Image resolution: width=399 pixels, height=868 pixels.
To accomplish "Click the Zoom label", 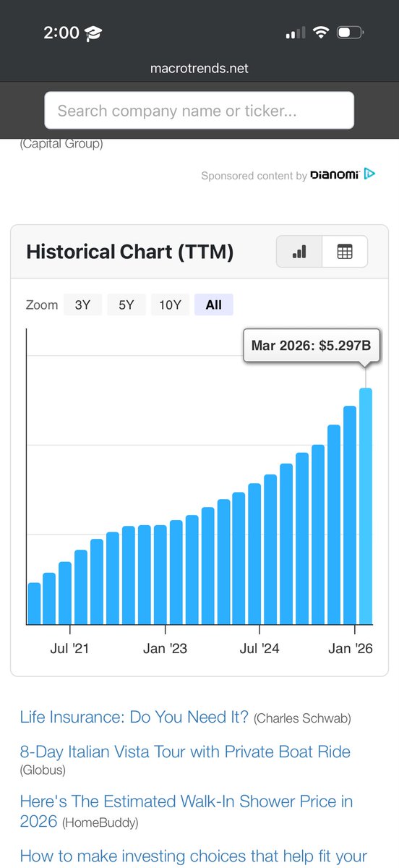I will (41, 305).
